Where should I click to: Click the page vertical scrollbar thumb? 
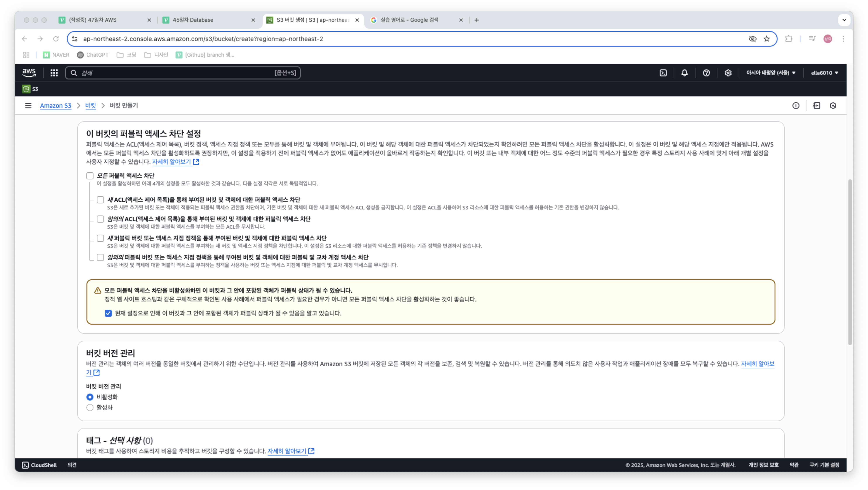click(x=850, y=262)
